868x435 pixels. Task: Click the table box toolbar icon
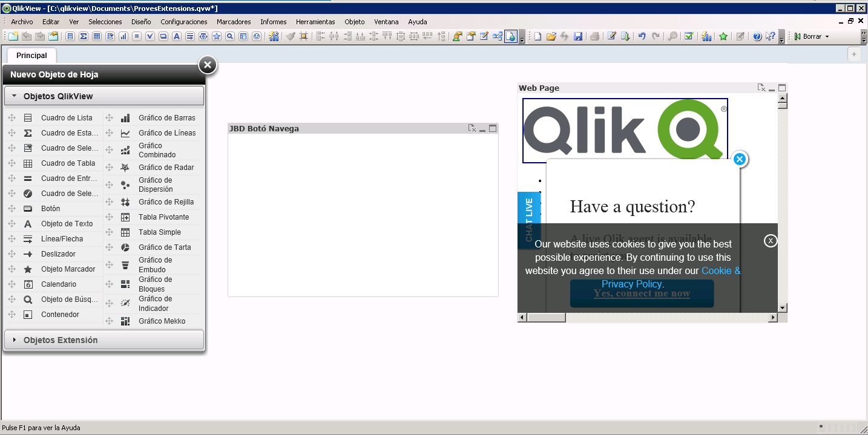(x=97, y=36)
